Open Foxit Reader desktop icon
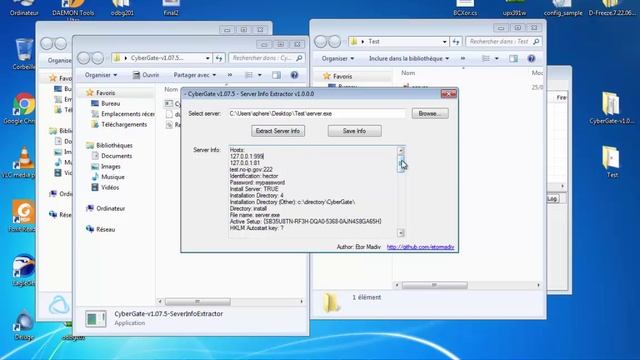Viewport: 640px width, 360px height. pyautogui.click(x=22, y=216)
